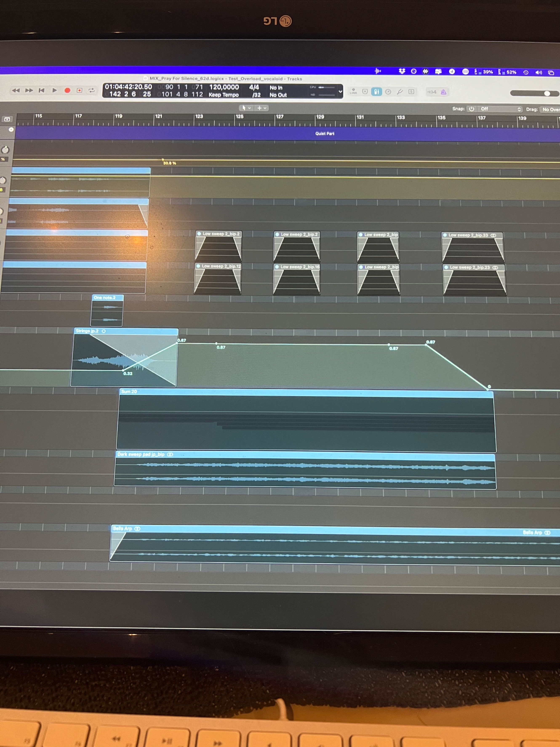Open the Volume menu bar icon
This screenshot has width=560, height=747.
tap(539, 73)
